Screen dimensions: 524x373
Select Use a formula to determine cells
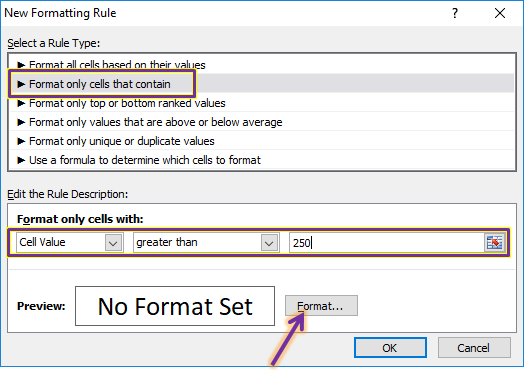[262, 160]
